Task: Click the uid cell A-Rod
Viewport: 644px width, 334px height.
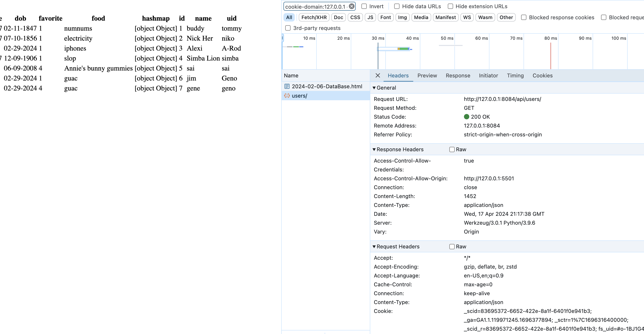Action: [x=231, y=48]
